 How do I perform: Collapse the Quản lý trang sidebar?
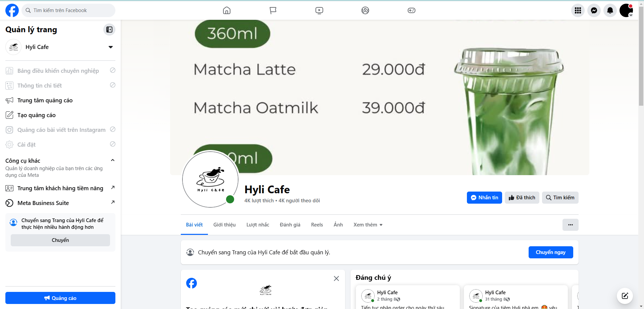109,30
